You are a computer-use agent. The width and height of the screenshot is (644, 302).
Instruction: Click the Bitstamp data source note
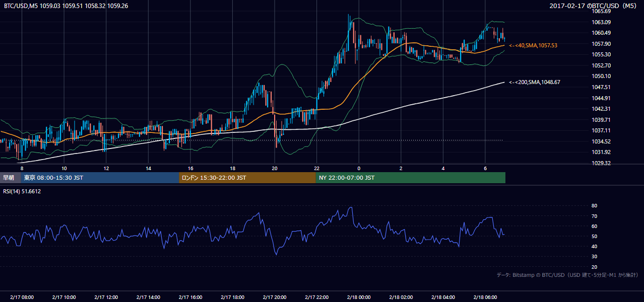[x=567, y=275]
